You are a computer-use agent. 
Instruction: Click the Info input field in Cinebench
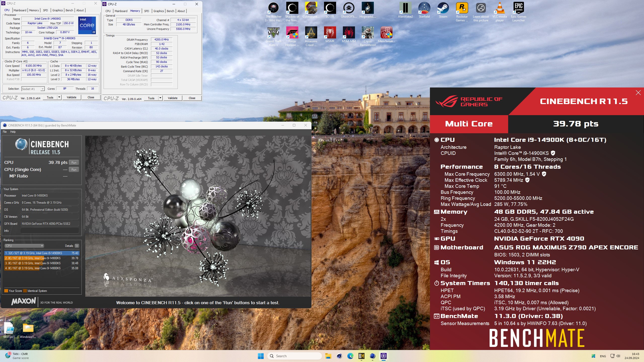[50, 231]
